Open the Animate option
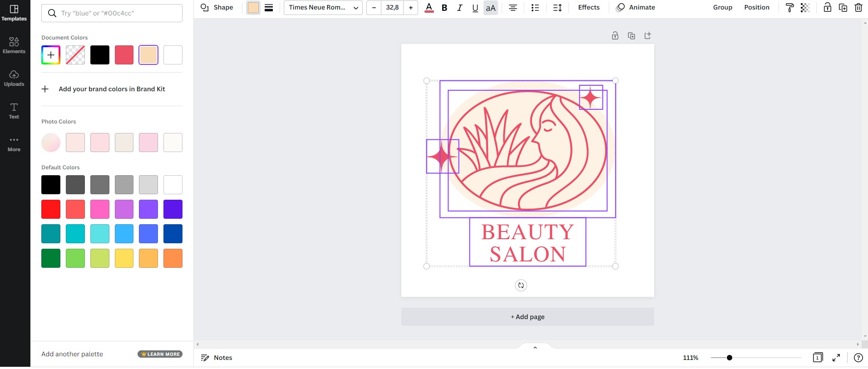This screenshot has width=868, height=369. [636, 8]
